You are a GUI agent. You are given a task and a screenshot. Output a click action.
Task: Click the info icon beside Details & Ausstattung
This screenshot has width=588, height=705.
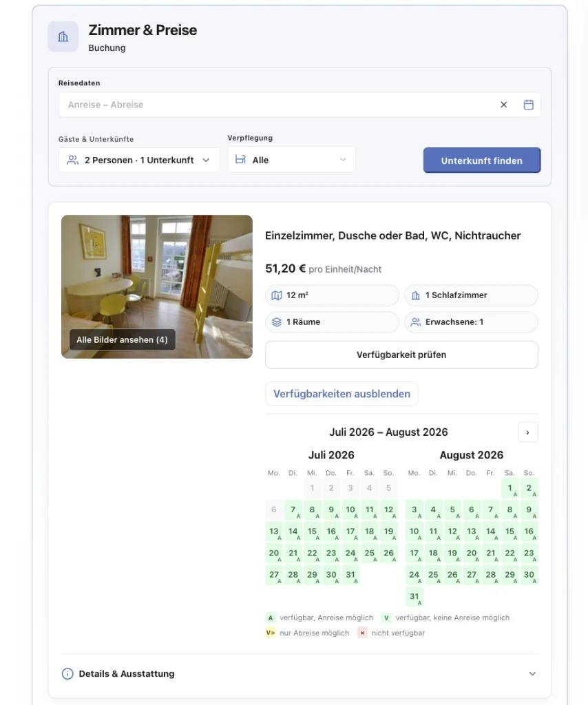pos(67,673)
